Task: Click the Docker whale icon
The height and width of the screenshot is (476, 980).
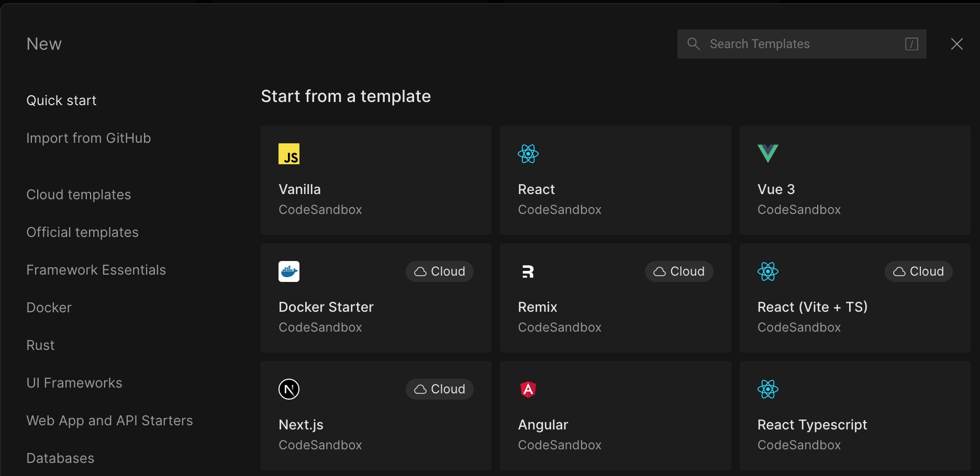Action: [x=289, y=271]
